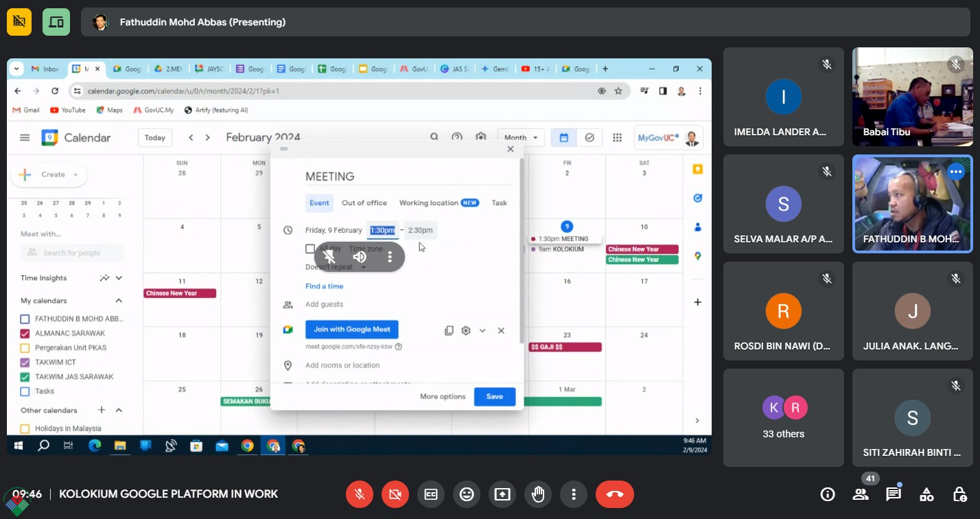Check the Tasks calendar checkbox
This screenshot has width=980, height=519.
tap(25, 391)
